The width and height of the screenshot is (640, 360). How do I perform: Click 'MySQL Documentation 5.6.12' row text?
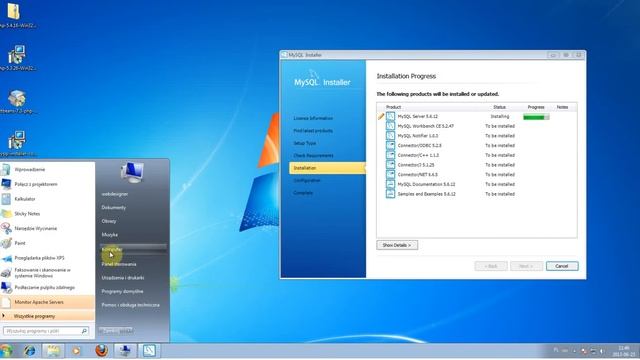point(426,184)
